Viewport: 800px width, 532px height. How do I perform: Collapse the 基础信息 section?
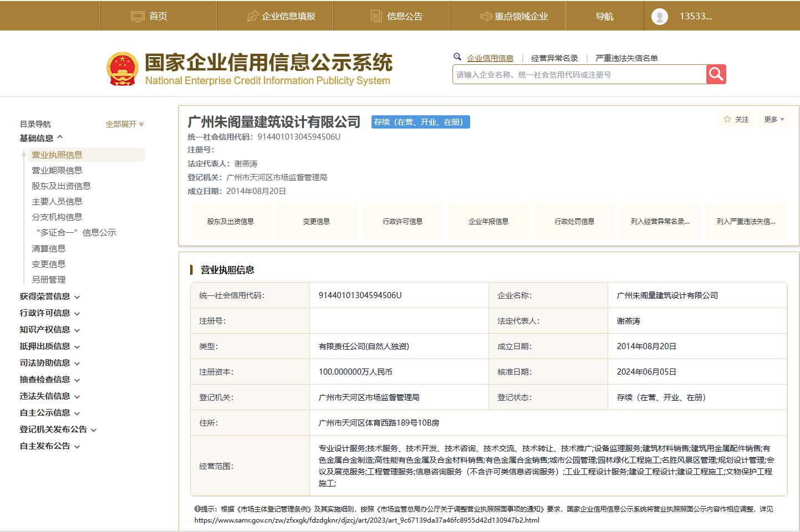[x=42, y=138]
